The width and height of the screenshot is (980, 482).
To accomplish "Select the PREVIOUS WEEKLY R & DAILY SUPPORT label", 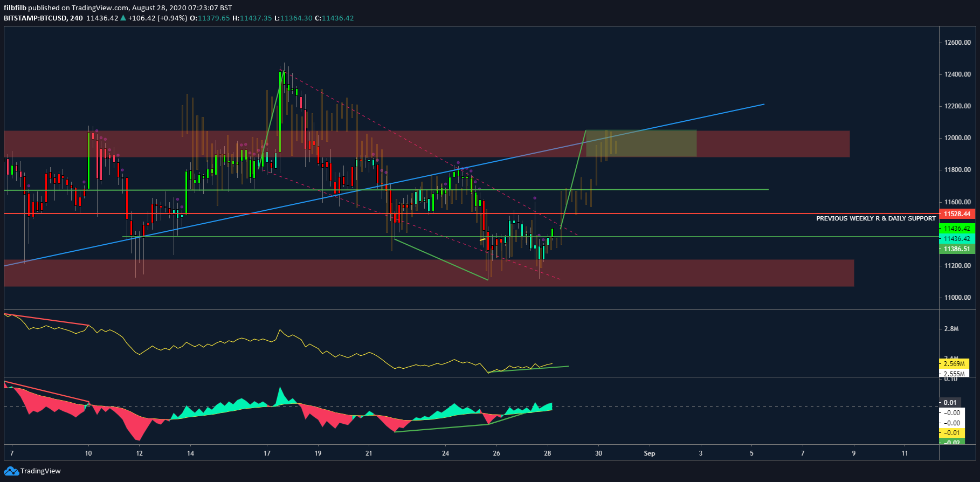I will [876, 218].
